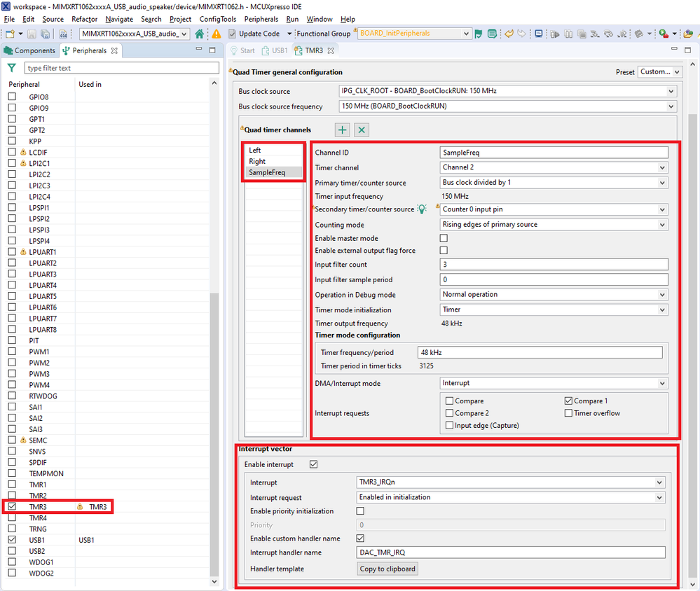
Task: Open Timer channel dropdown
Action: point(662,168)
